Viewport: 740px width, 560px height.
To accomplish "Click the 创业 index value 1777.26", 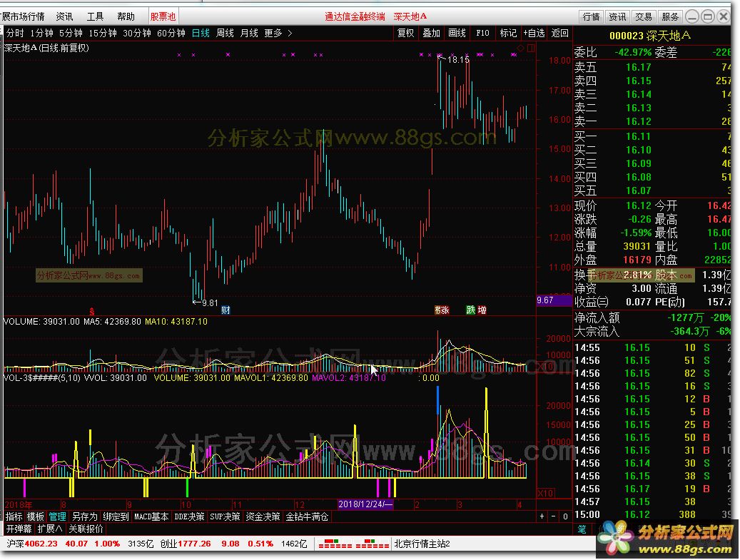I will 194,544.
